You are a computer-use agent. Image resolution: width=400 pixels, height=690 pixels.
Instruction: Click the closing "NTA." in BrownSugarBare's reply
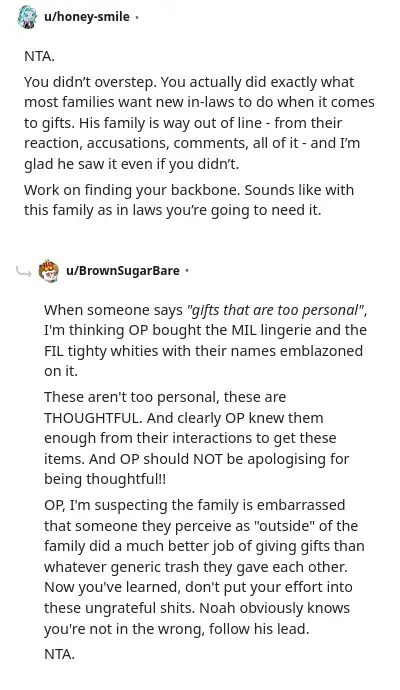tap(59, 654)
